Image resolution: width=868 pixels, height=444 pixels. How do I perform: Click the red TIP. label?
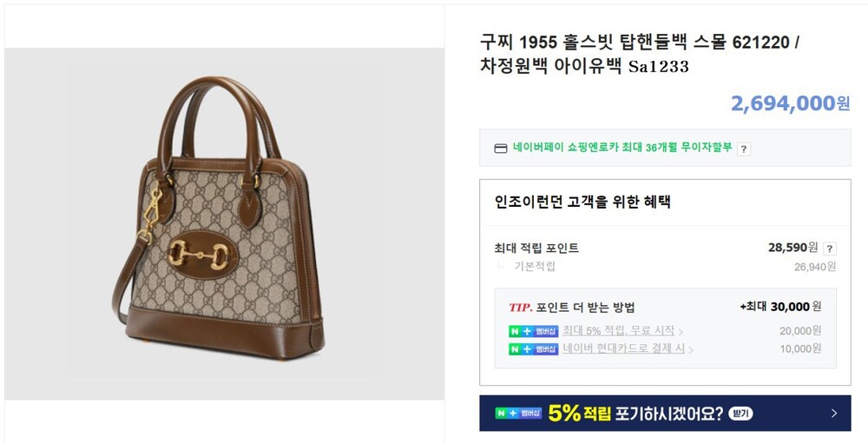(520, 307)
